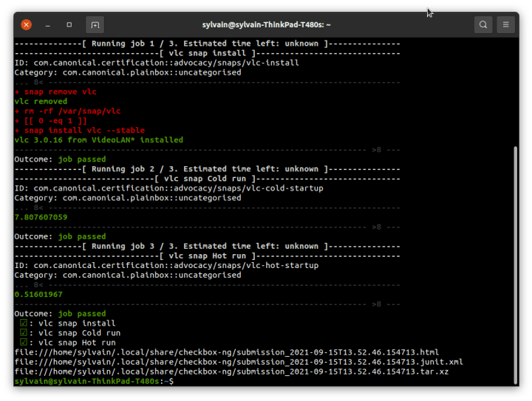Click the ID line ending vlc-cold-startup
The image size is (532, 401).
click(169, 188)
